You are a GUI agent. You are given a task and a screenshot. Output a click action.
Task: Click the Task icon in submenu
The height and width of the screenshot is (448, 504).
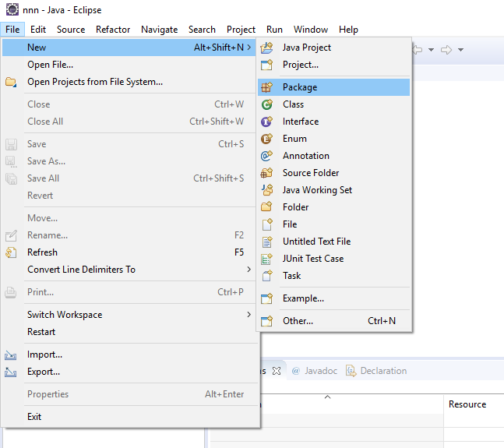tap(266, 276)
